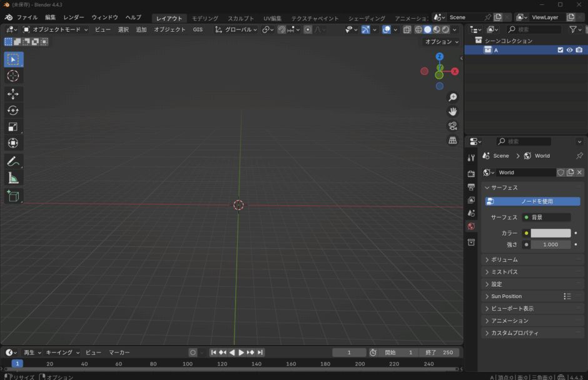Select the Scale tool
The height and width of the screenshot is (380, 588).
point(13,126)
